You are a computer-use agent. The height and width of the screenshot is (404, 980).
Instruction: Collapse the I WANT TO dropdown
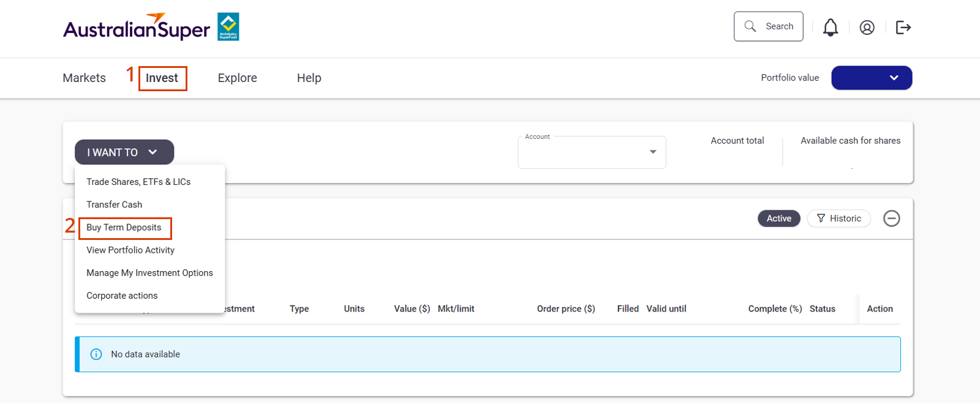click(124, 152)
